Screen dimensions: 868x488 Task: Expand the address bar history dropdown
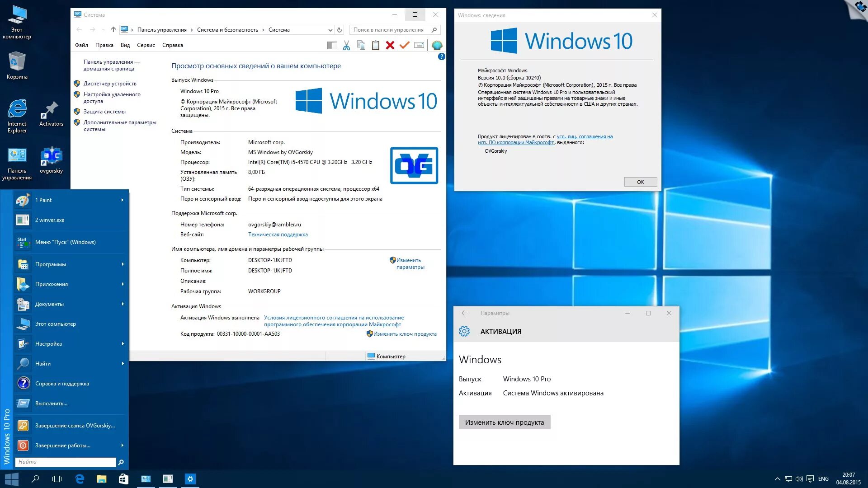pos(330,30)
